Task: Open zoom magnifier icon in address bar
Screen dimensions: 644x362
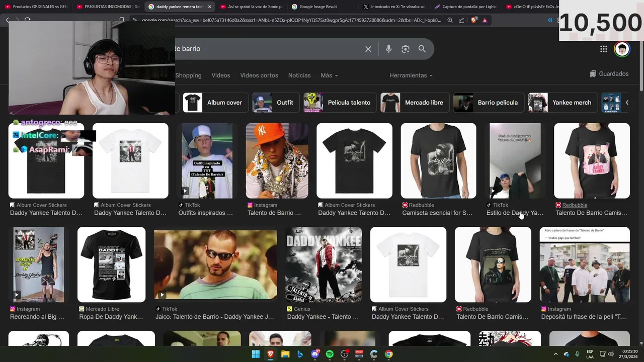Action: coord(450,20)
